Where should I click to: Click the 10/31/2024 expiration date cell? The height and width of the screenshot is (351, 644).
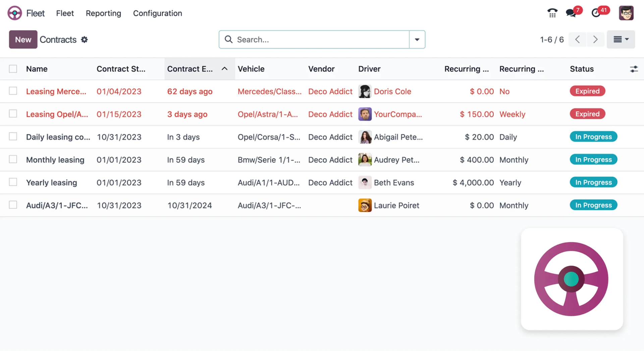(x=190, y=206)
